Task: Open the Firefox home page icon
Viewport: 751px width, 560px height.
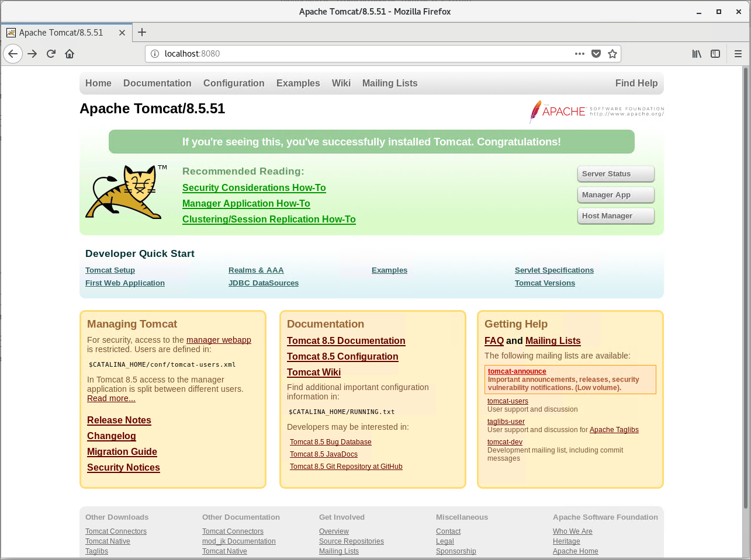Action: (70, 54)
